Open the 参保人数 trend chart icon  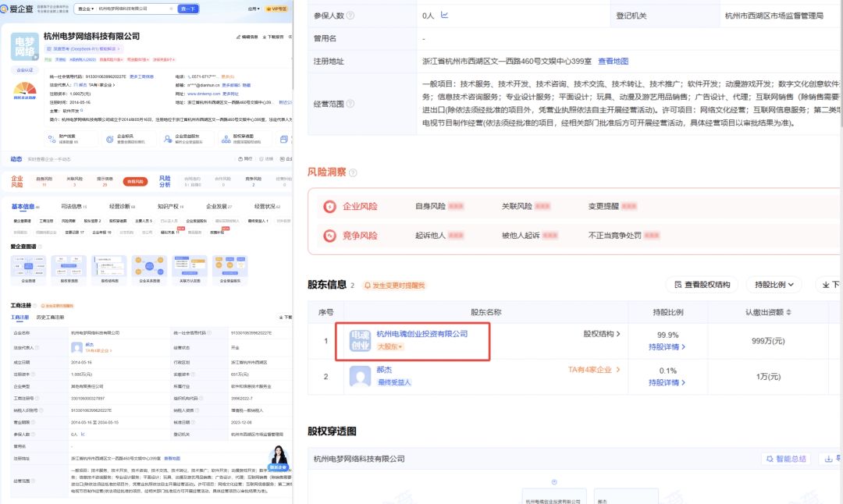[444, 15]
